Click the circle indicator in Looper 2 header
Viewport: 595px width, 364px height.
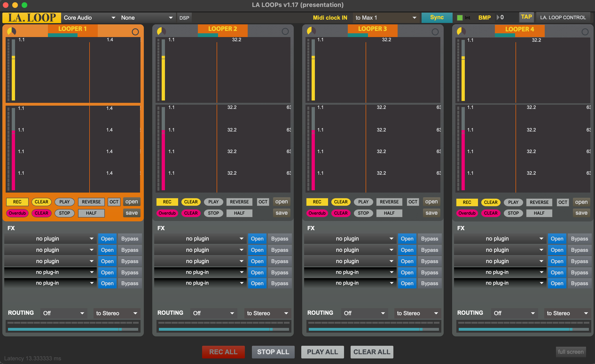pyautogui.click(x=285, y=32)
